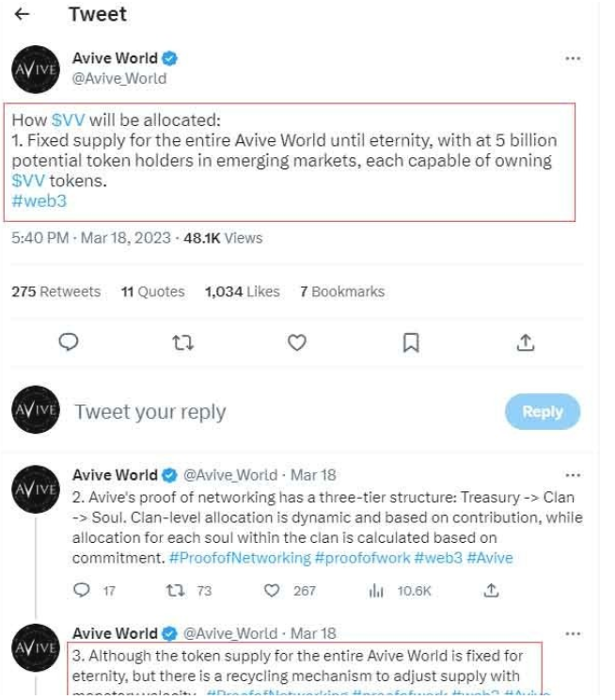
Task: Share the main tweet via share icon
Action: (526, 343)
